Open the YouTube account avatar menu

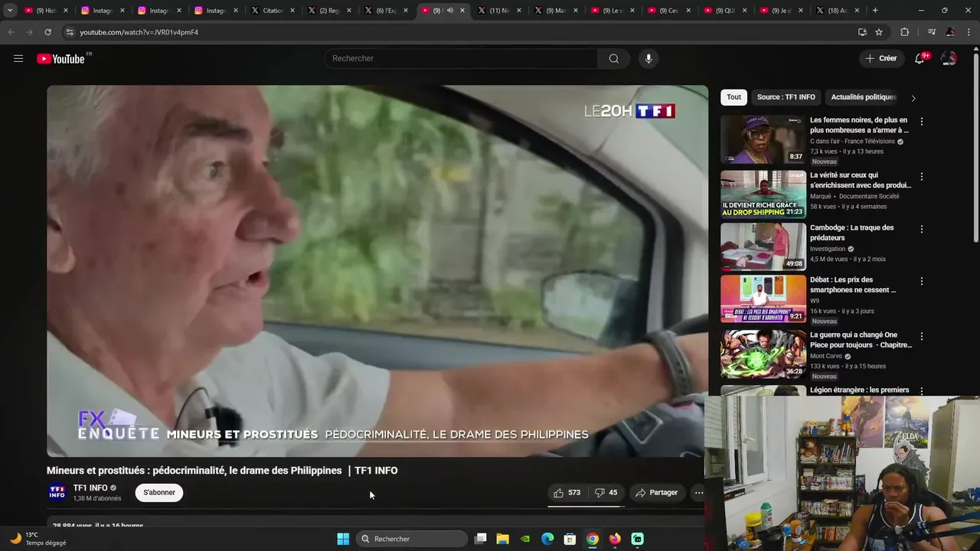[949, 59]
